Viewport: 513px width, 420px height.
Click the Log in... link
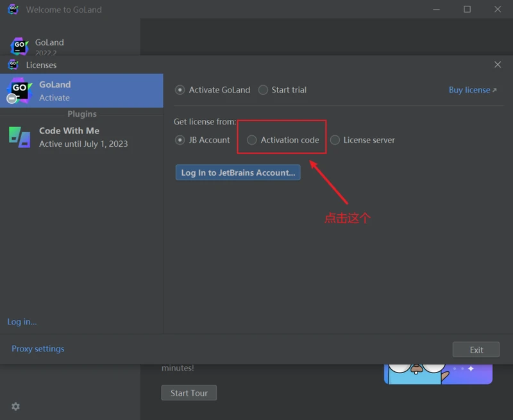tap(22, 322)
